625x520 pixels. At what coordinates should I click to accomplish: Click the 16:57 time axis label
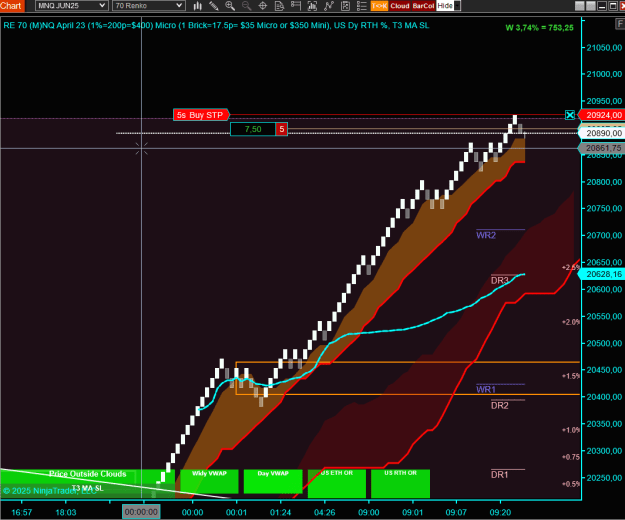[22, 512]
